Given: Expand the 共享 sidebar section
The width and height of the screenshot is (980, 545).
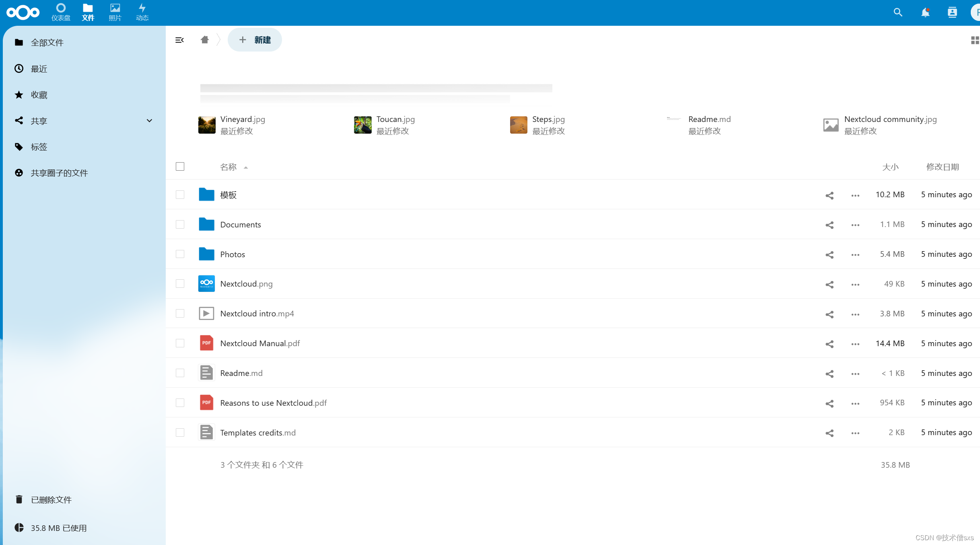Looking at the screenshot, I should click(149, 121).
